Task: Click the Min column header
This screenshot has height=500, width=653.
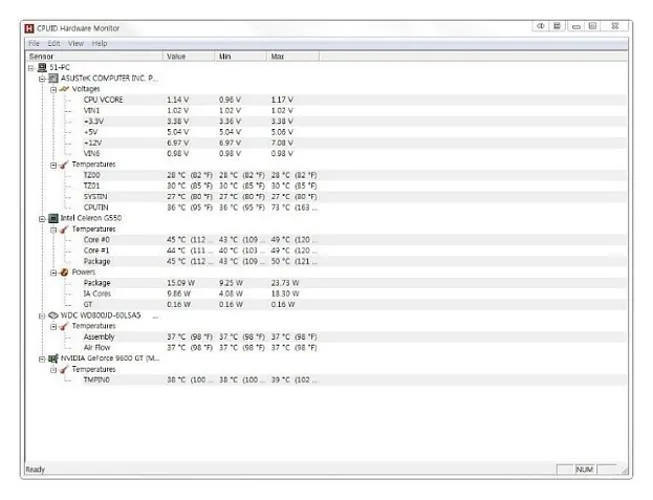Action: (240, 56)
